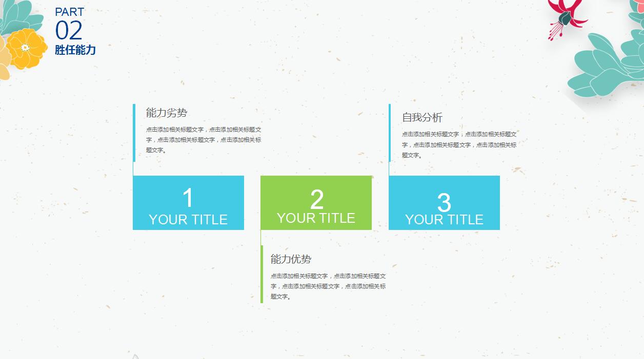
Task: Select "YOUR TITLE" text in box 3
Action: pyautogui.click(x=444, y=220)
